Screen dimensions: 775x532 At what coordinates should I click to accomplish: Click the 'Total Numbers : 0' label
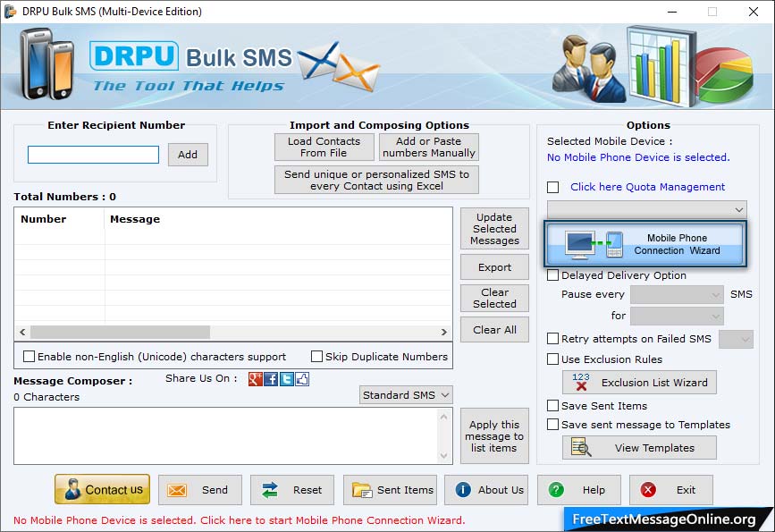click(64, 197)
